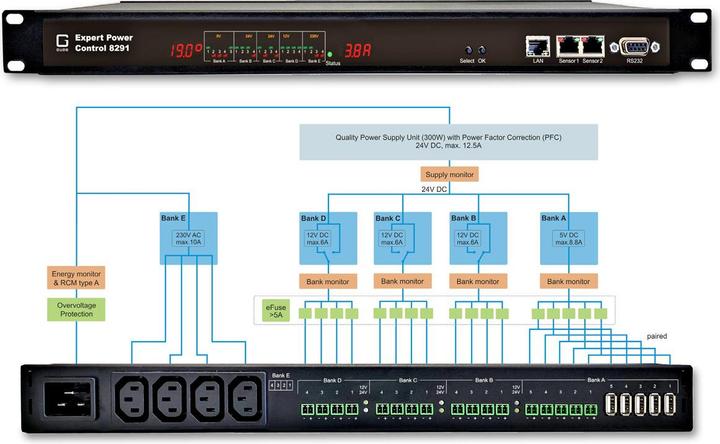Click the Supply monitor box
720x444 pixels.
tap(450, 174)
